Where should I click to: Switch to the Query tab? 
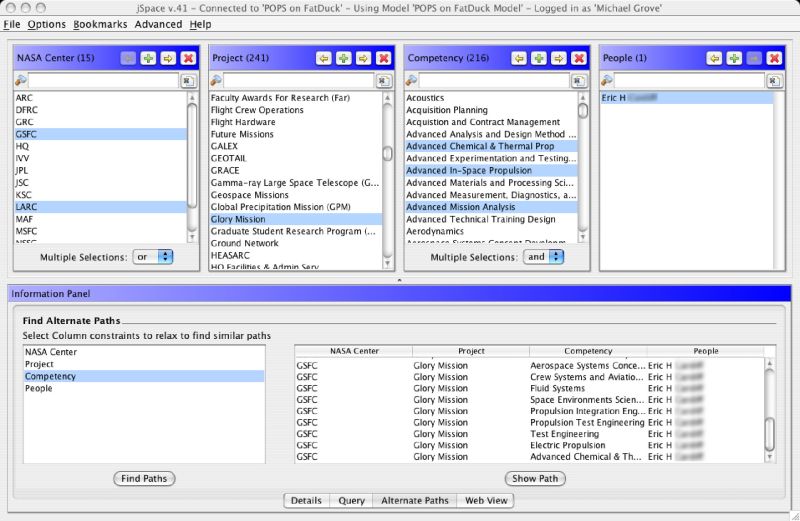pyautogui.click(x=351, y=500)
